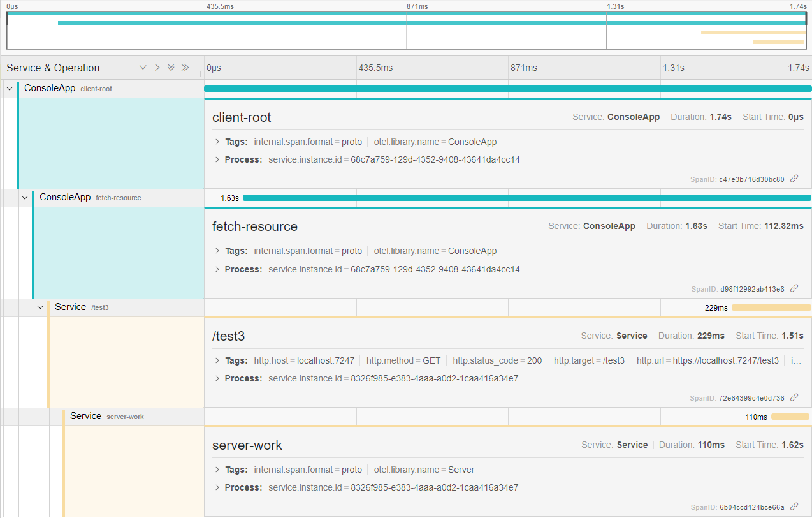Click the 871ms tick label in timeline header

524,68
